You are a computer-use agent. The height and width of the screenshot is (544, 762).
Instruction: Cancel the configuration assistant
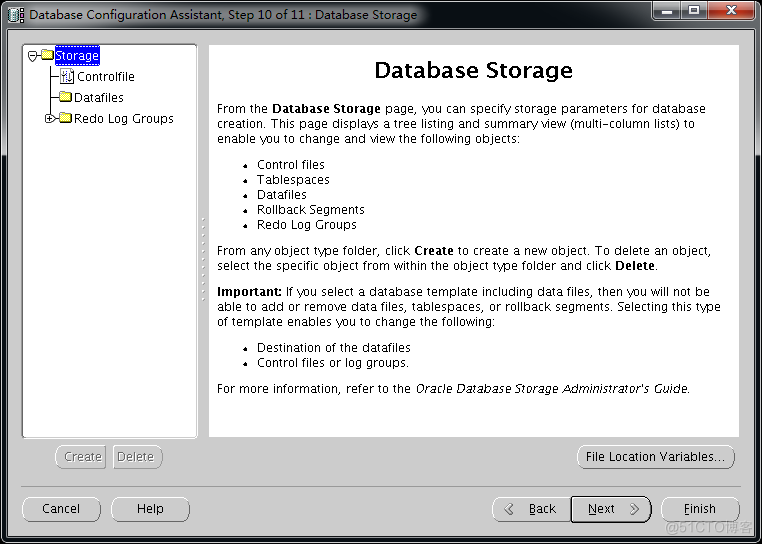coord(61,509)
